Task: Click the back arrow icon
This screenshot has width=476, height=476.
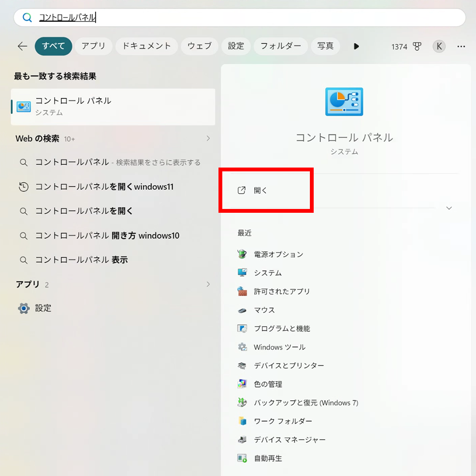Action: [x=22, y=46]
